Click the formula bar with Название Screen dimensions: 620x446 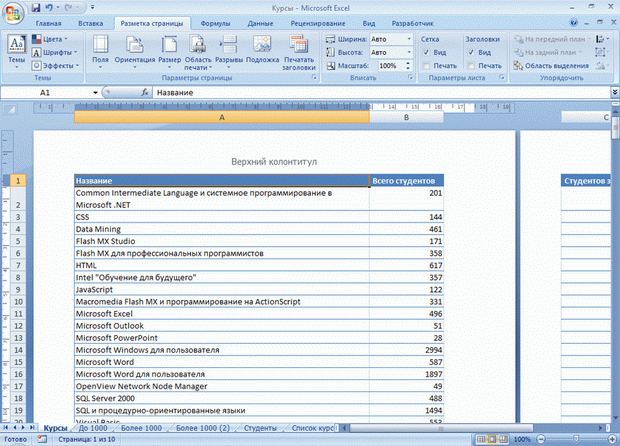pos(382,93)
